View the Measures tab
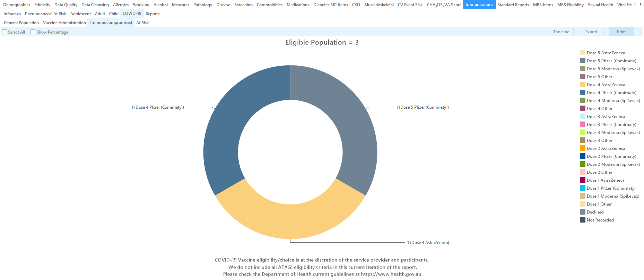644x280 pixels. [181, 5]
